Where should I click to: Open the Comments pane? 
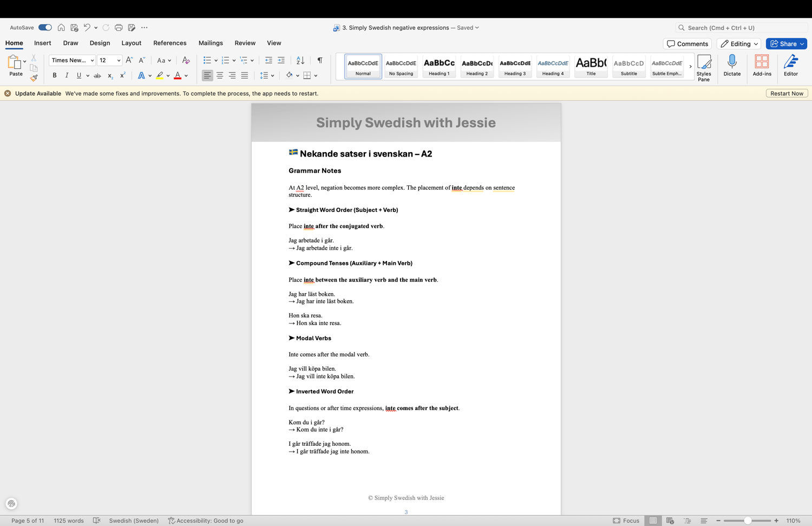point(687,44)
